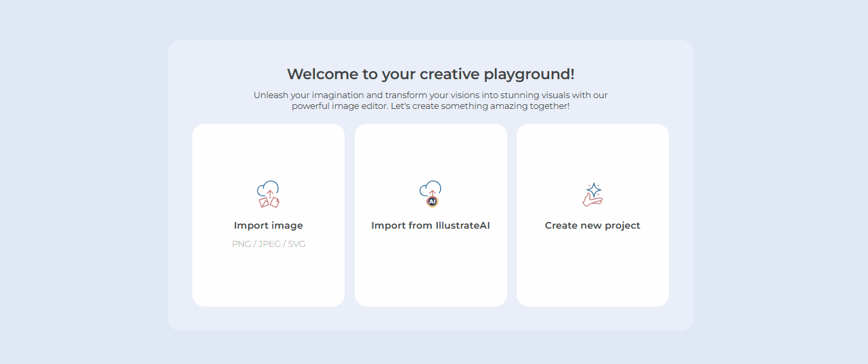Click the Import from IllustrateAI cloud icon
The height and width of the screenshot is (364, 868).
tap(431, 194)
